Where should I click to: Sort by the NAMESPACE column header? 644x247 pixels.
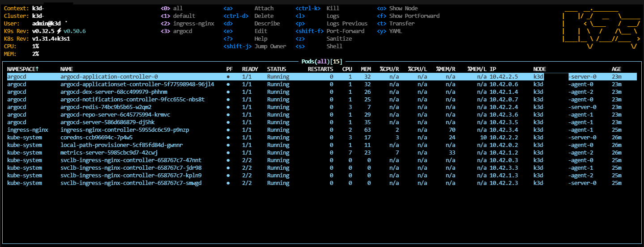(x=23, y=69)
